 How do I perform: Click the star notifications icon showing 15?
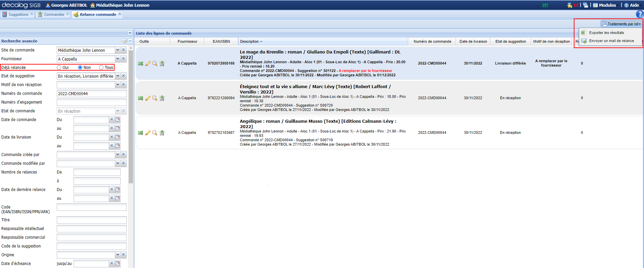pyautogui.click(x=572, y=5)
